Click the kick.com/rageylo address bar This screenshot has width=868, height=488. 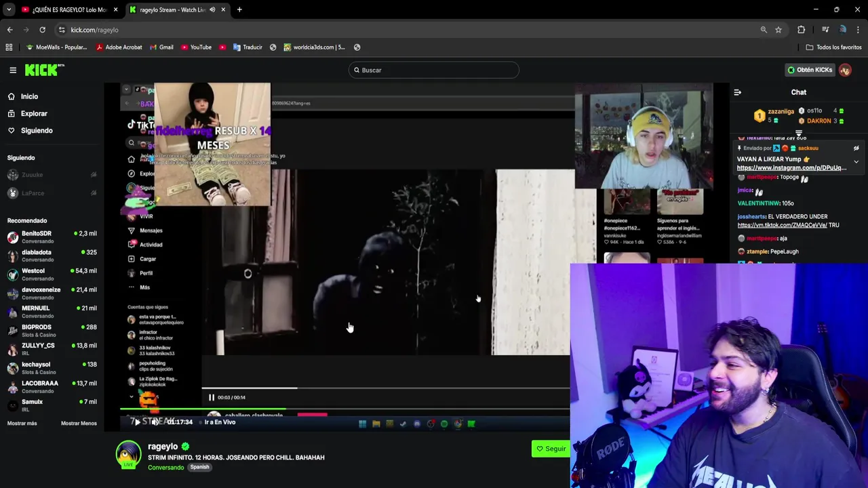[x=407, y=30]
